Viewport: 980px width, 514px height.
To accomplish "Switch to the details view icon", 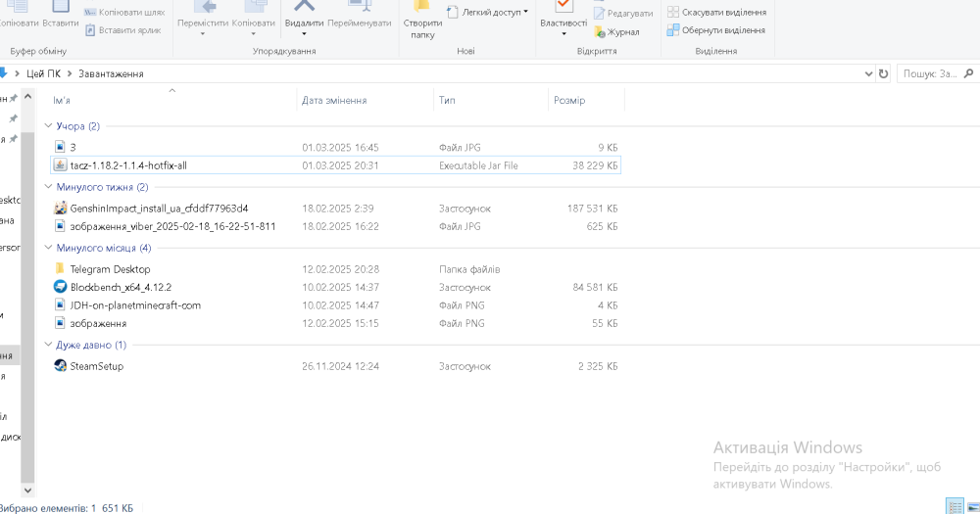I will click(x=955, y=506).
